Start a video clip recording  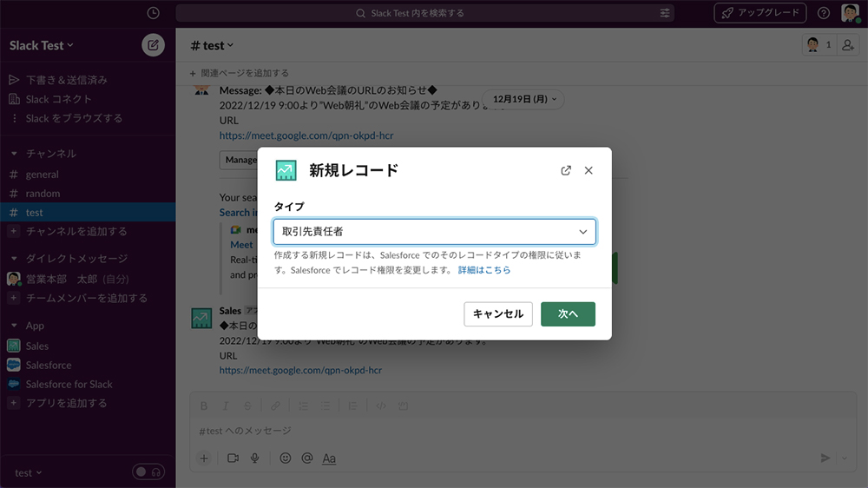(233, 458)
